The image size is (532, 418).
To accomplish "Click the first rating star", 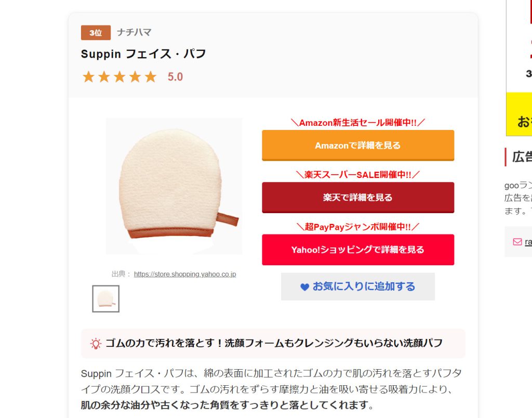I will [x=88, y=77].
